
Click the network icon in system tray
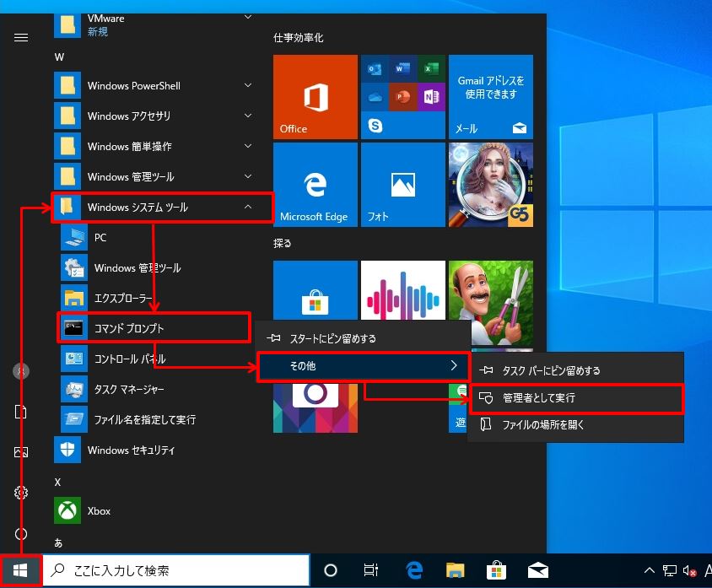click(669, 571)
